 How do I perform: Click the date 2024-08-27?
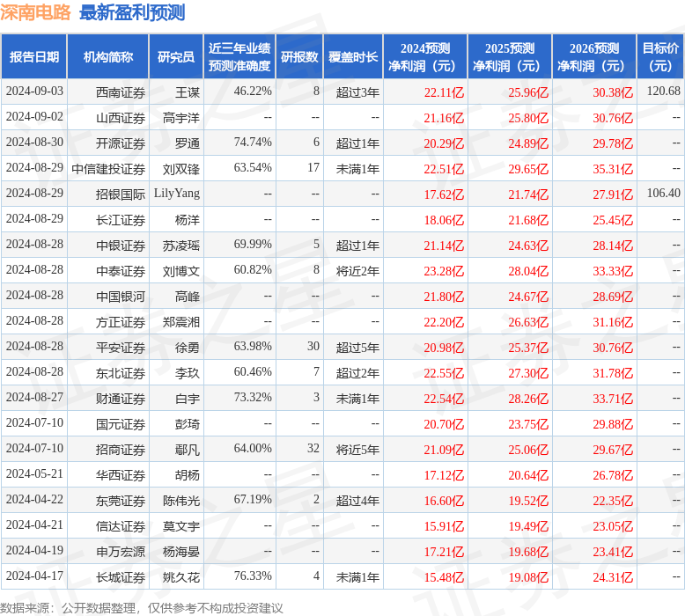(x=34, y=397)
